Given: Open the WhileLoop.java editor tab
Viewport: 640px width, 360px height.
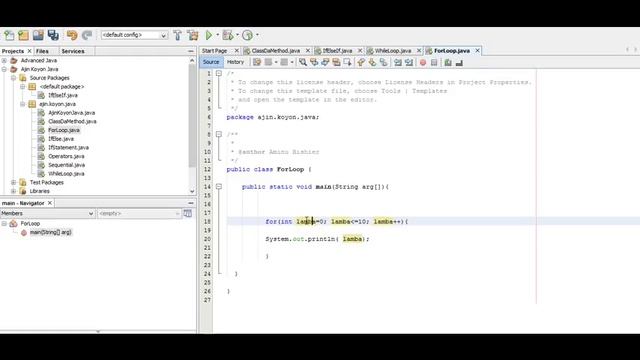Looking at the screenshot, I should coord(393,51).
